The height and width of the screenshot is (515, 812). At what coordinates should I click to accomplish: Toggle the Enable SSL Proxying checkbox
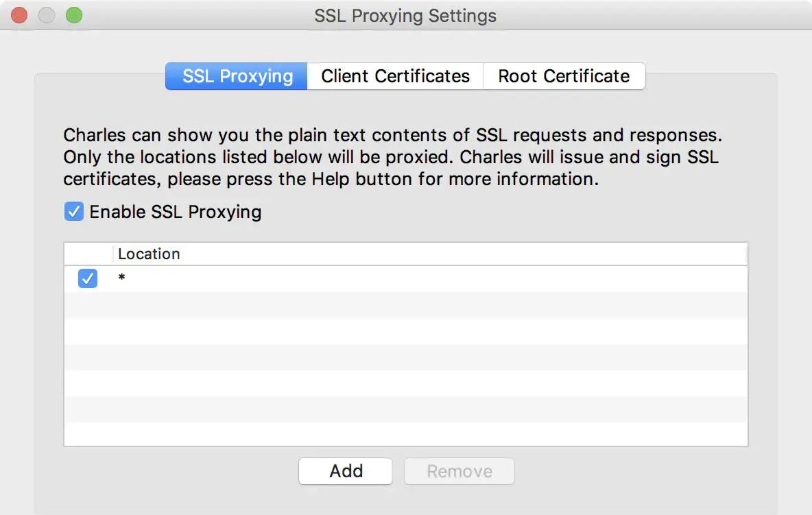pos(74,211)
